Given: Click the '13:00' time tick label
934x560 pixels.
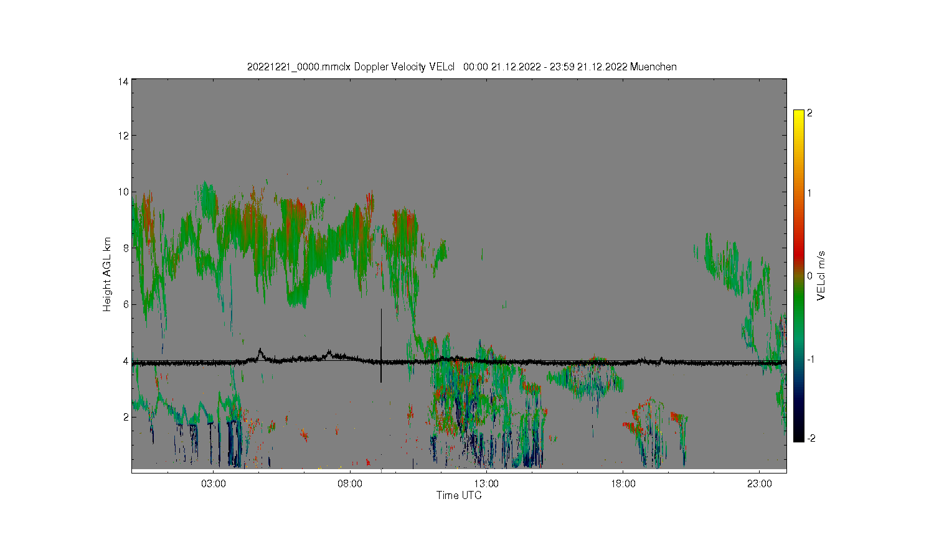Looking at the screenshot, I should pos(486,483).
